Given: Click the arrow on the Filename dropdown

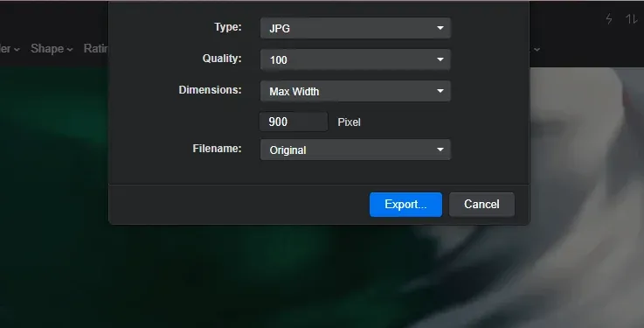Looking at the screenshot, I should point(440,150).
